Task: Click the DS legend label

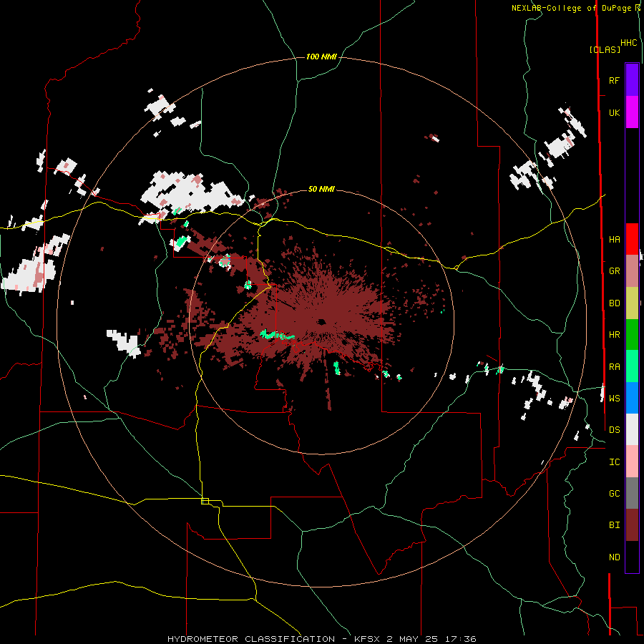Action: 614,429
